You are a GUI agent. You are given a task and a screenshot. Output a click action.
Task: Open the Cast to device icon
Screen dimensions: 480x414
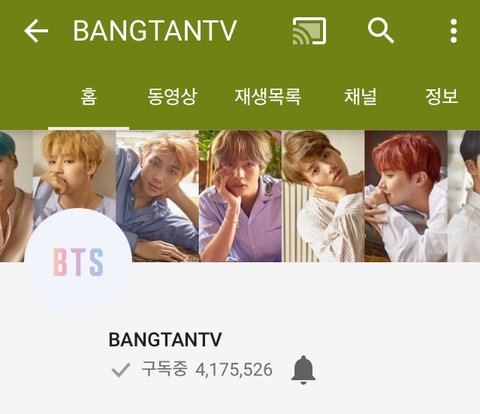[x=309, y=31]
